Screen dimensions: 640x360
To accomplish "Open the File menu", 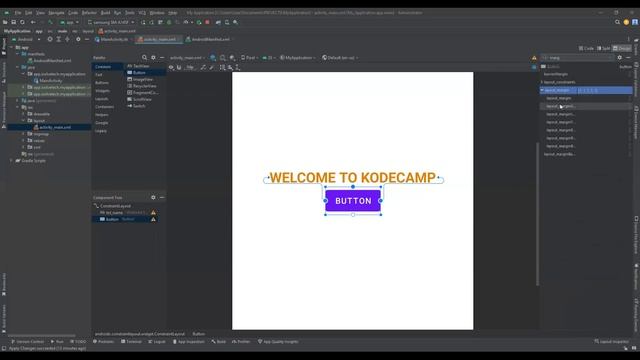I will point(18,13).
